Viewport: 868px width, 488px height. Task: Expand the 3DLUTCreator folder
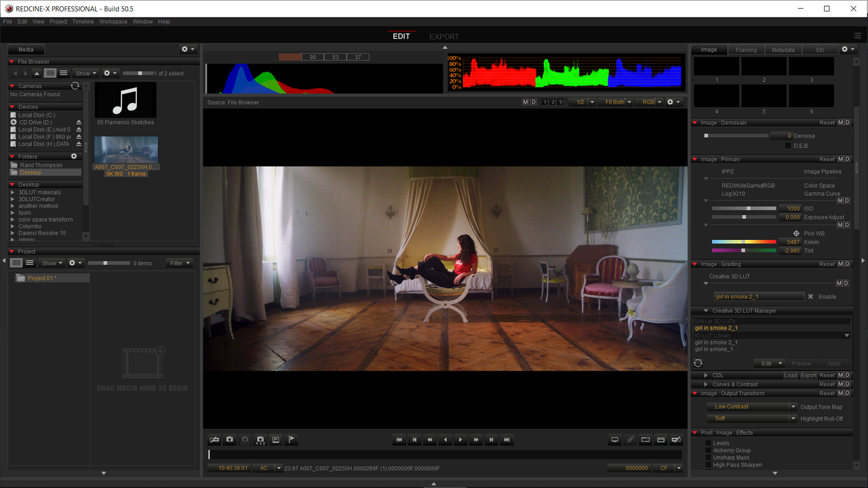[x=13, y=199]
